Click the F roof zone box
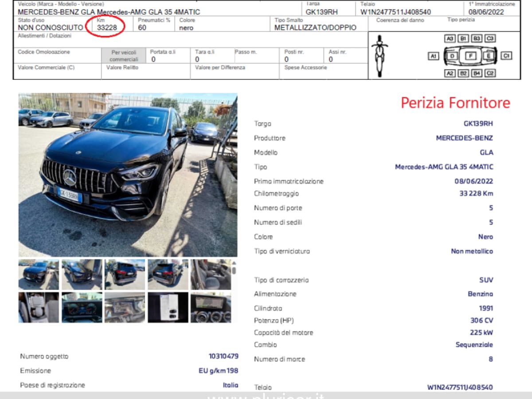532x399 pixels. [470, 56]
